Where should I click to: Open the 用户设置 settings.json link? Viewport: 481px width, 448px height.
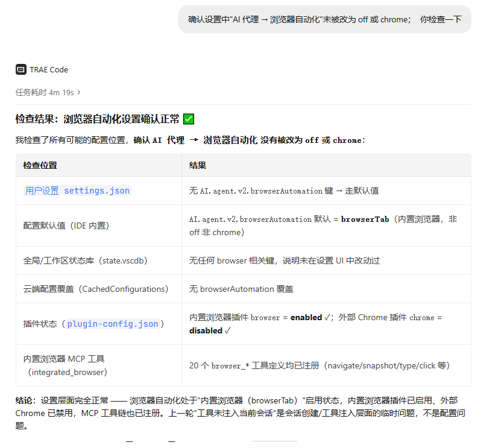pyautogui.click(x=77, y=191)
